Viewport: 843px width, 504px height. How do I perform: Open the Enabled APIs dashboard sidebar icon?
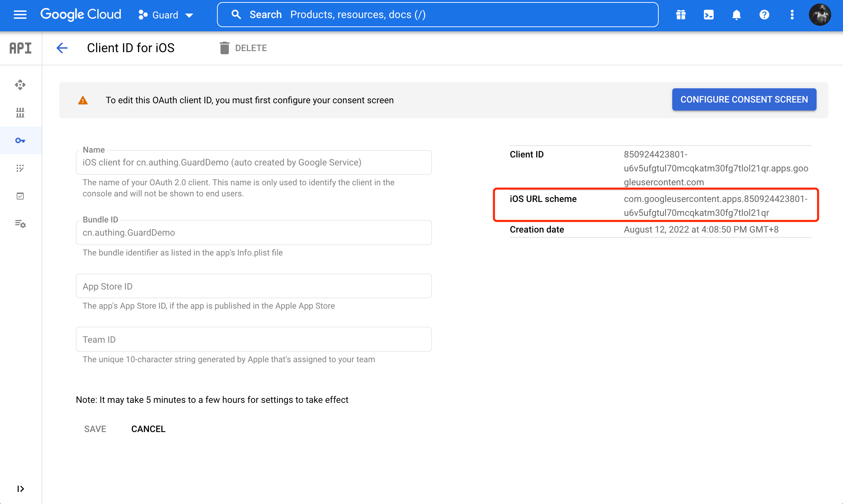(20, 85)
